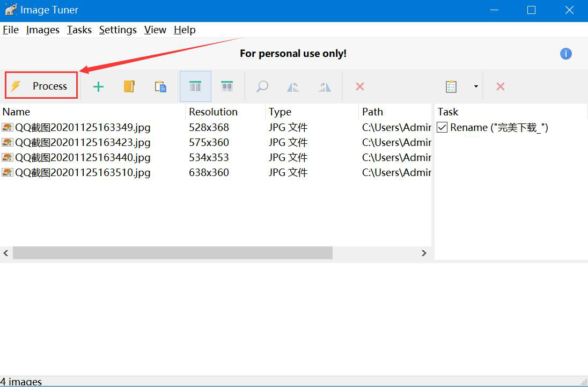Select file QQ截图20201125163423.jpg

pos(83,142)
